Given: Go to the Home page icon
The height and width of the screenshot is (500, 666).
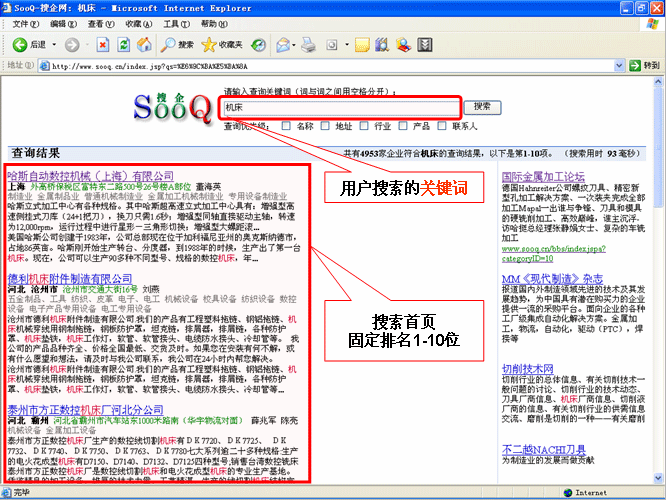Looking at the screenshot, I should pos(144,45).
